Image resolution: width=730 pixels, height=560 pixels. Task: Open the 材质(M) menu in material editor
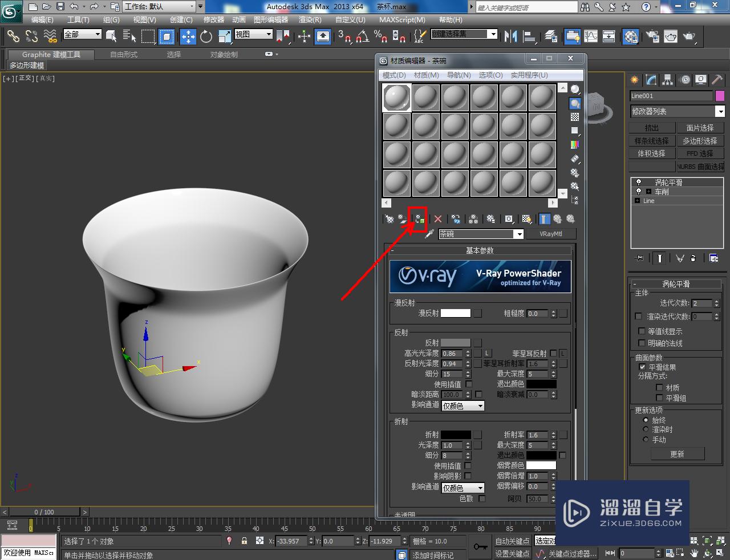point(427,75)
